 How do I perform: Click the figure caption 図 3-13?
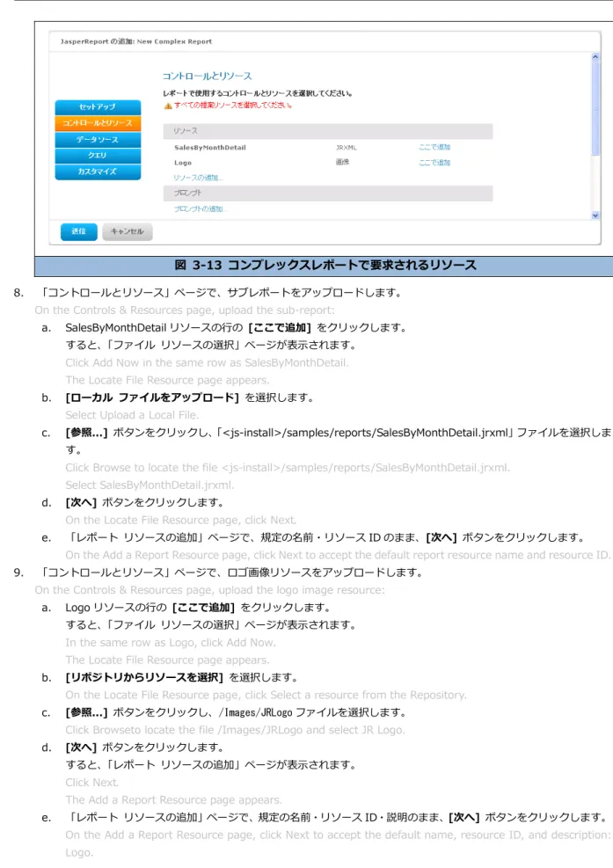[x=325, y=266]
